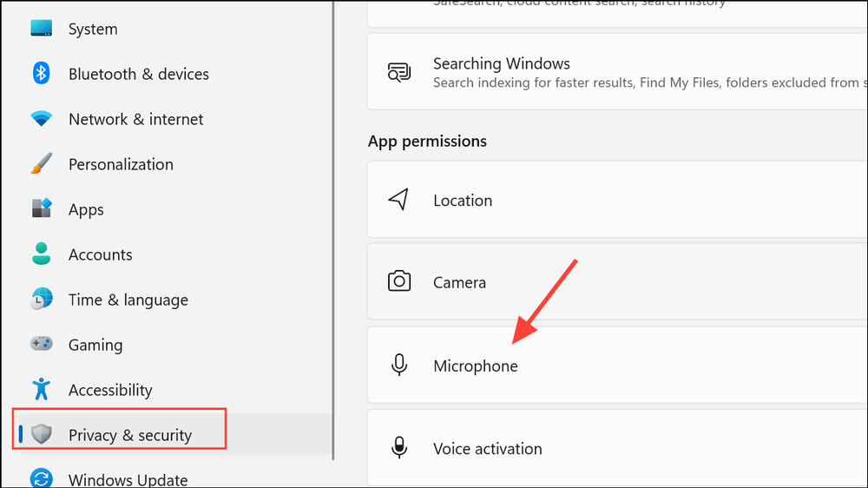Click the Accounts person icon
868x488 pixels.
point(42,254)
